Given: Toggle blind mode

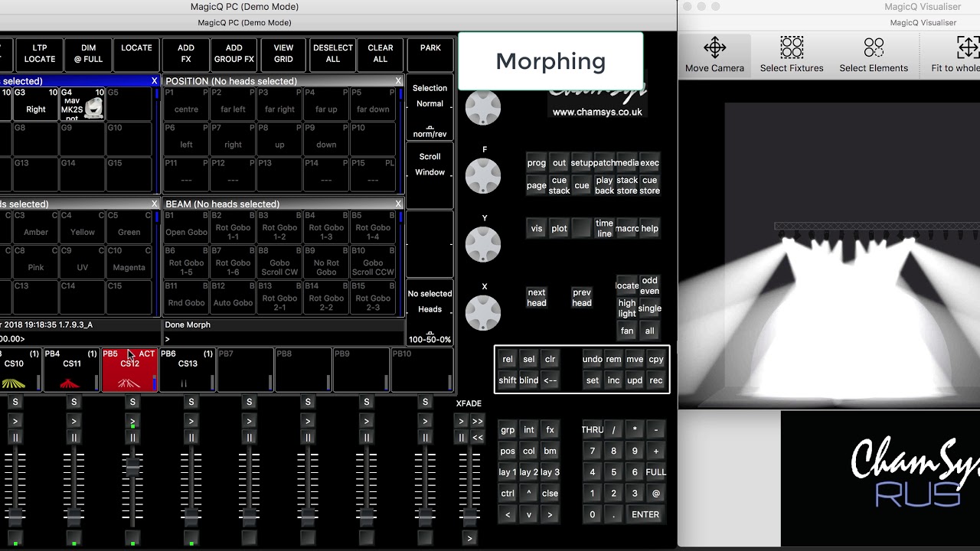Looking at the screenshot, I should [x=528, y=380].
